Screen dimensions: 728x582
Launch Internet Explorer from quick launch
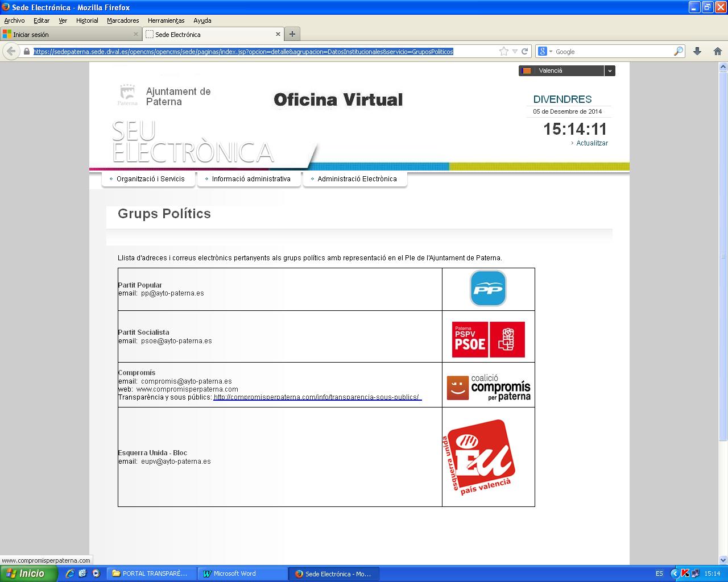pos(70,573)
